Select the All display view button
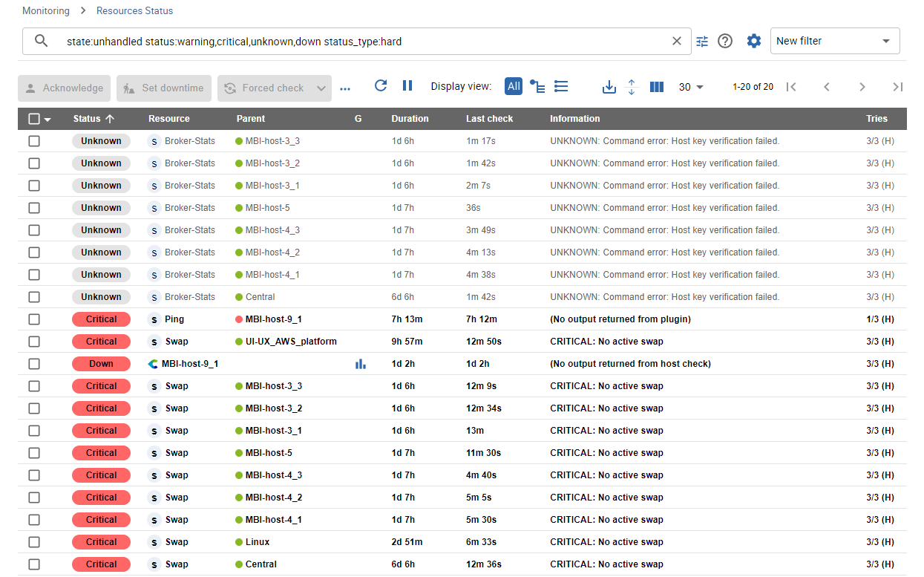 (x=514, y=87)
